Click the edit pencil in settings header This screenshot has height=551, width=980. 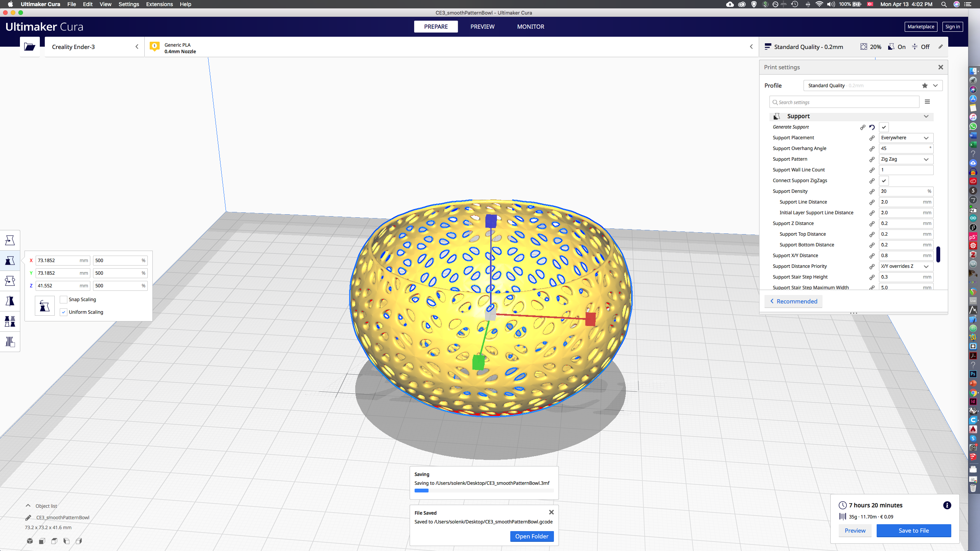click(x=941, y=47)
